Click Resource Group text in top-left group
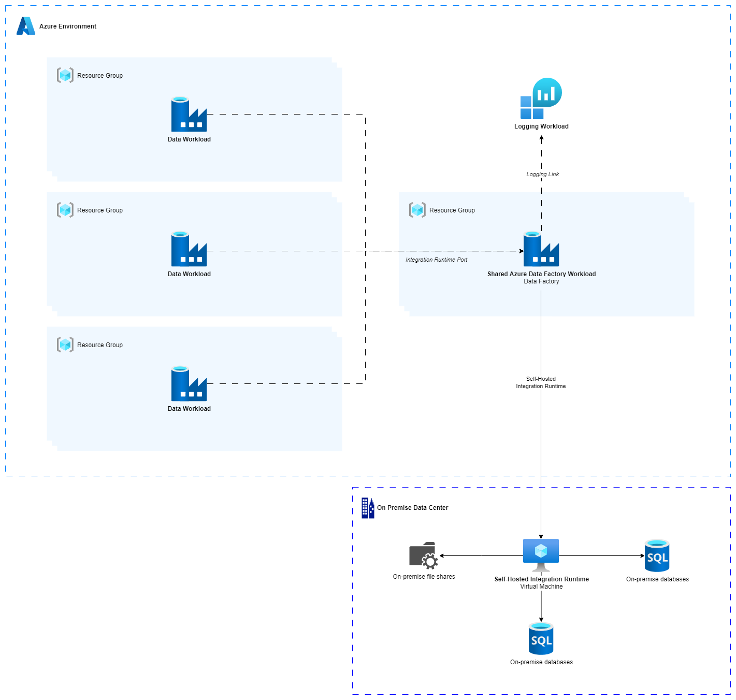 [100, 76]
